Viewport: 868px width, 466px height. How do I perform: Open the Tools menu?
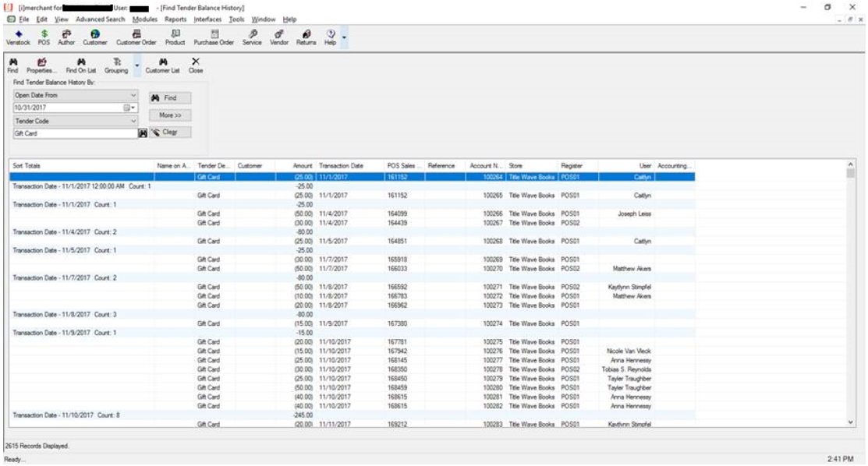[236, 19]
